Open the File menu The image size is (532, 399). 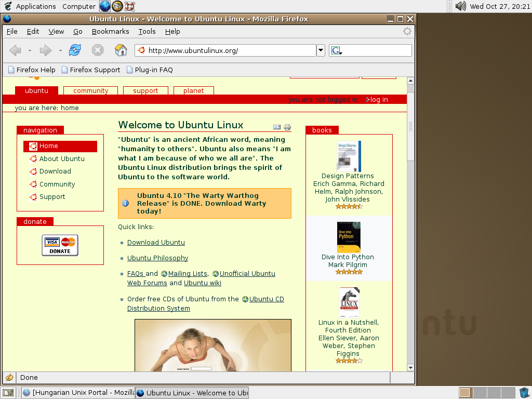12,32
